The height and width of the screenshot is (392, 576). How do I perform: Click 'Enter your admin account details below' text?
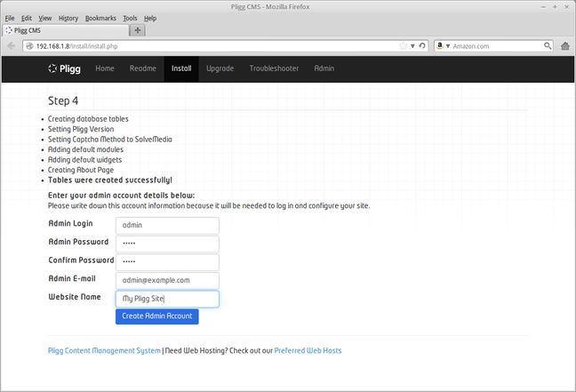point(121,196)
